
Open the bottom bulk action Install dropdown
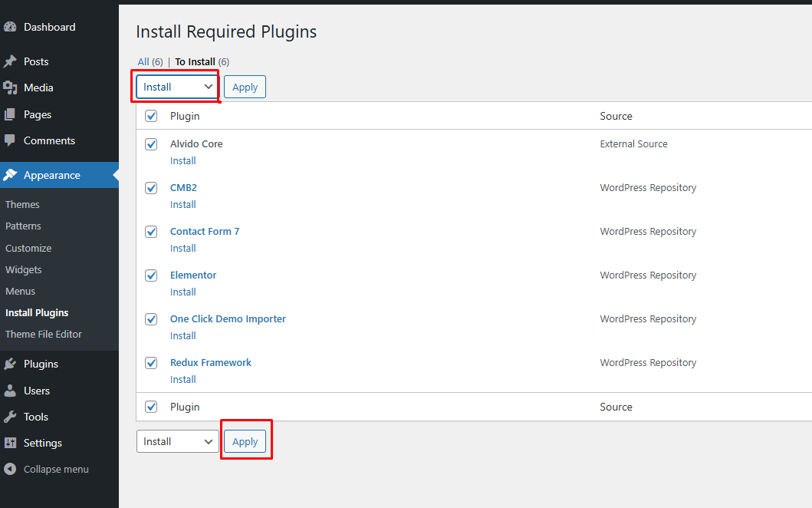tap(177, 442)
